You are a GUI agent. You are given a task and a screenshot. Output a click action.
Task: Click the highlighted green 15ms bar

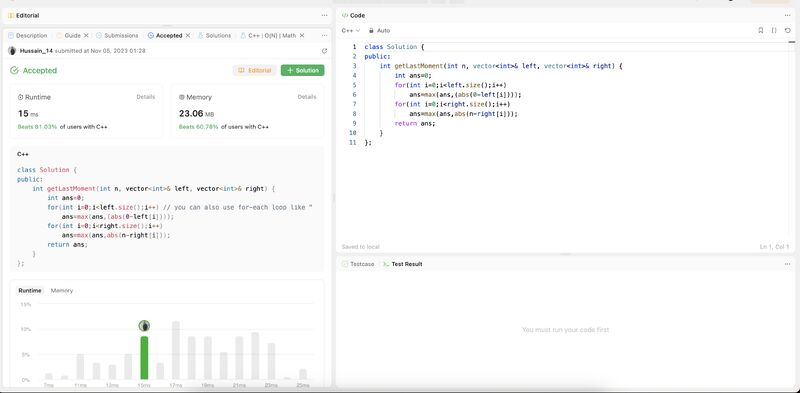pyautogui.click(x=144, y=358)
